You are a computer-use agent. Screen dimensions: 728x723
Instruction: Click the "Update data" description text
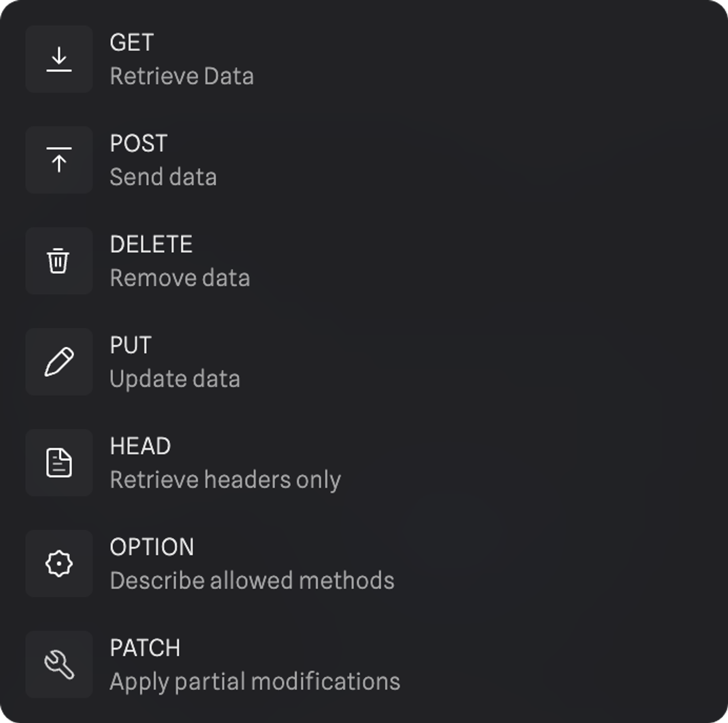175,379
